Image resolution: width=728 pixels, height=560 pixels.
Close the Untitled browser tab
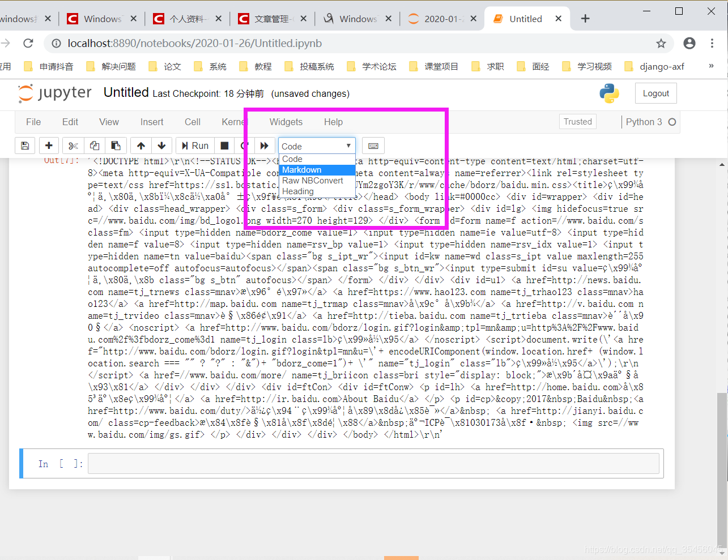pyautogui.click(x=559, y=19)
